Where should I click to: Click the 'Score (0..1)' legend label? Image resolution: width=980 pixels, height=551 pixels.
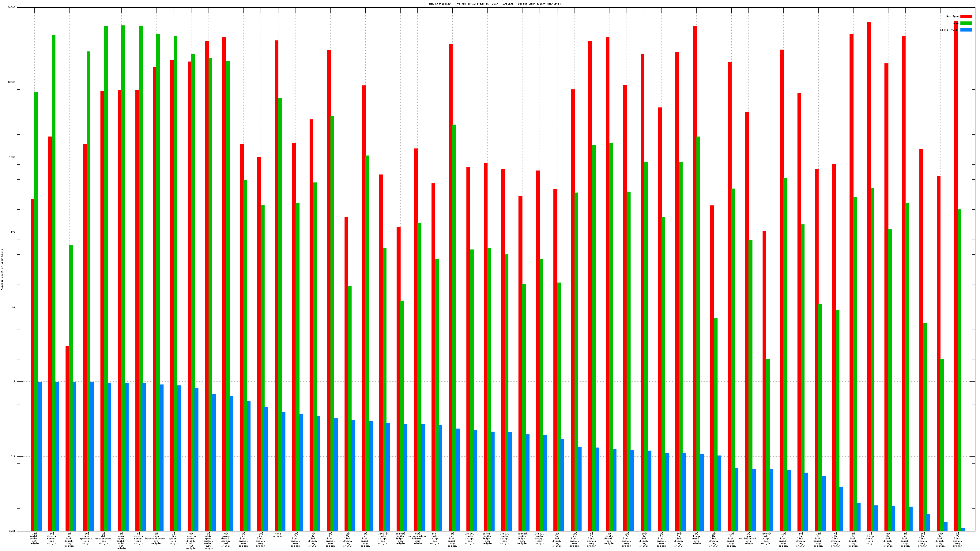[949, 30]
